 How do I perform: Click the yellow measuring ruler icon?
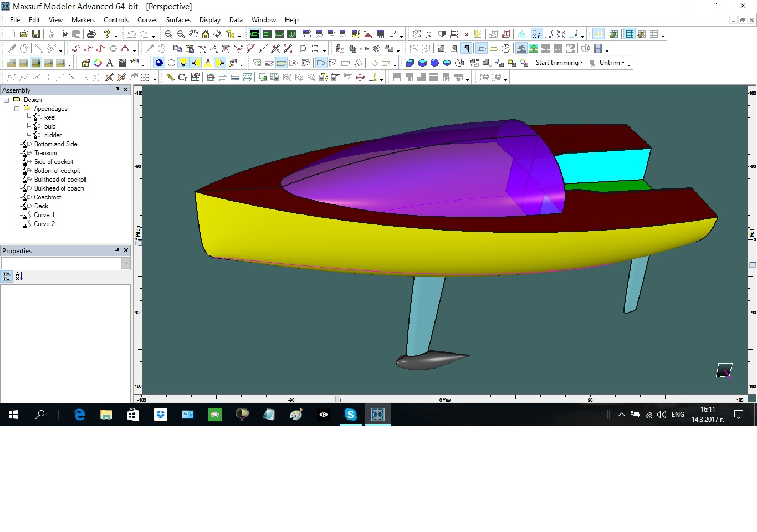pyautogui.click(x=170, y=78)
